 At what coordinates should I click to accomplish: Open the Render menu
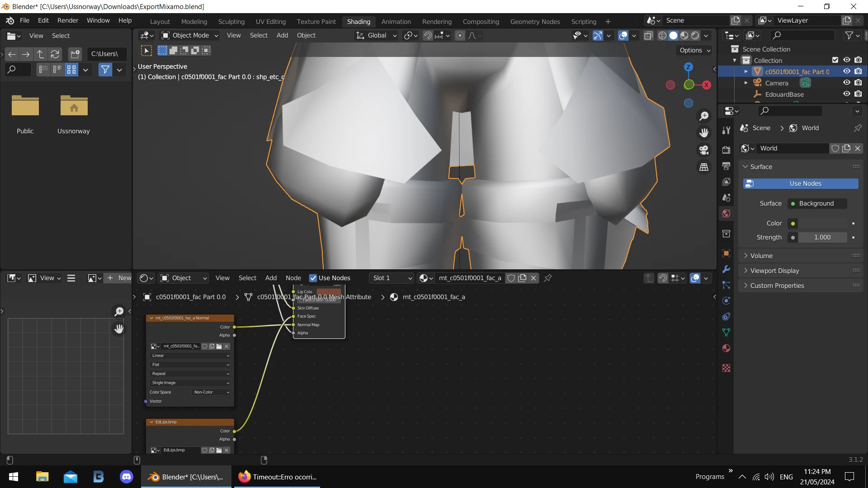[x=67, y=20]
